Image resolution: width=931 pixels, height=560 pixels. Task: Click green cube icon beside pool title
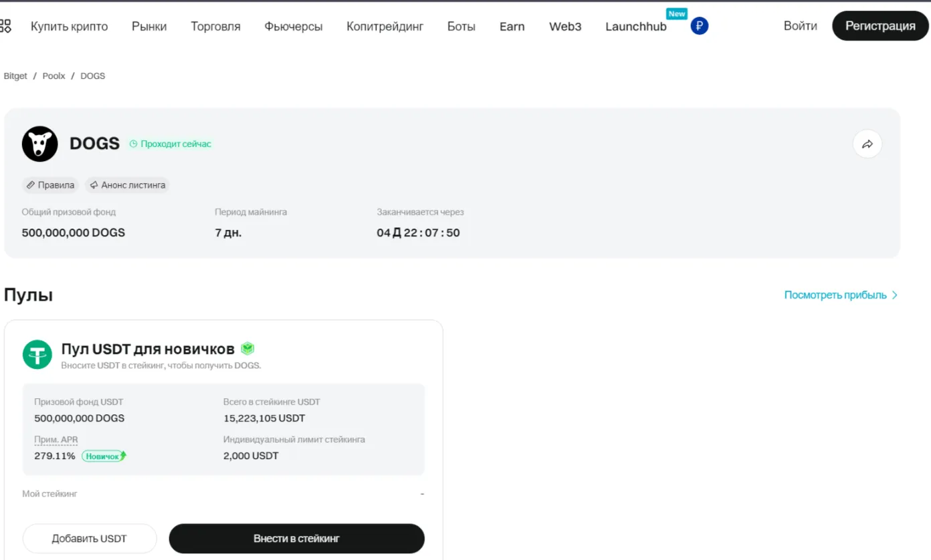click(247, 349)
